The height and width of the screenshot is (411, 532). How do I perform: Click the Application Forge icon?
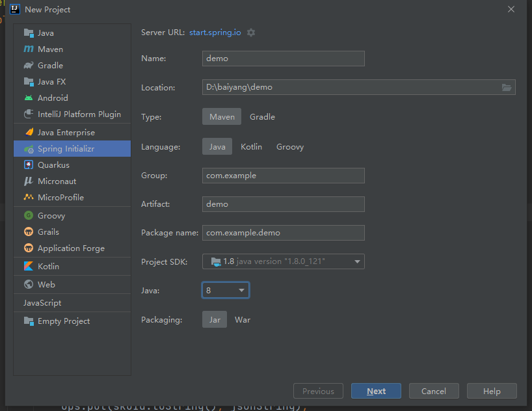coord(29,248)
